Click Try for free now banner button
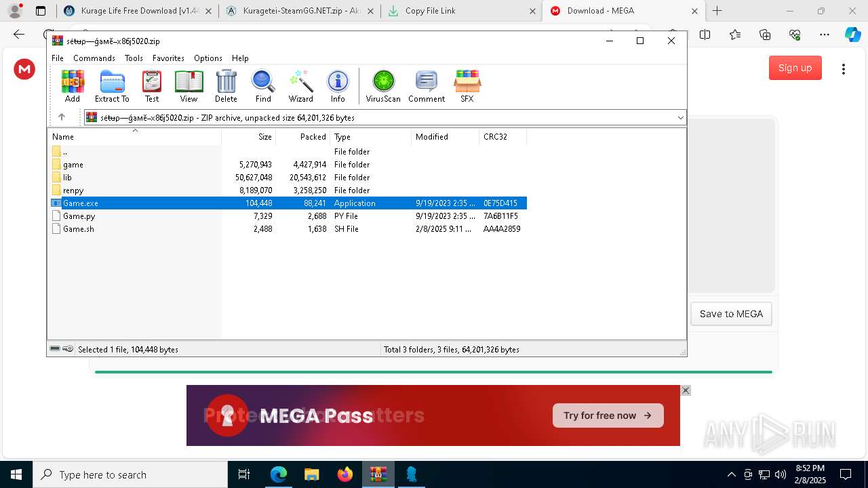The height and width of the screenshot is (488, 868). pyautogui.click(x=608, y=415)
